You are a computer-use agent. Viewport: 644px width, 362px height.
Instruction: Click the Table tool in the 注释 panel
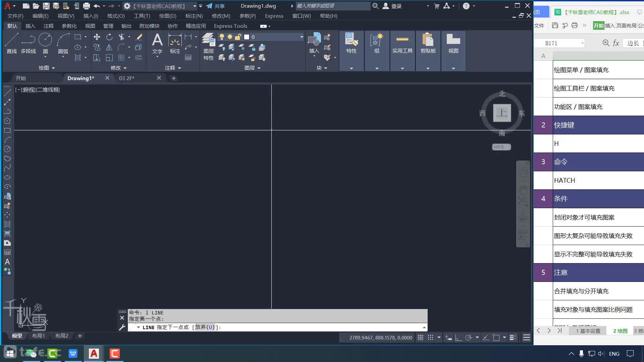(x=188, y=58)
